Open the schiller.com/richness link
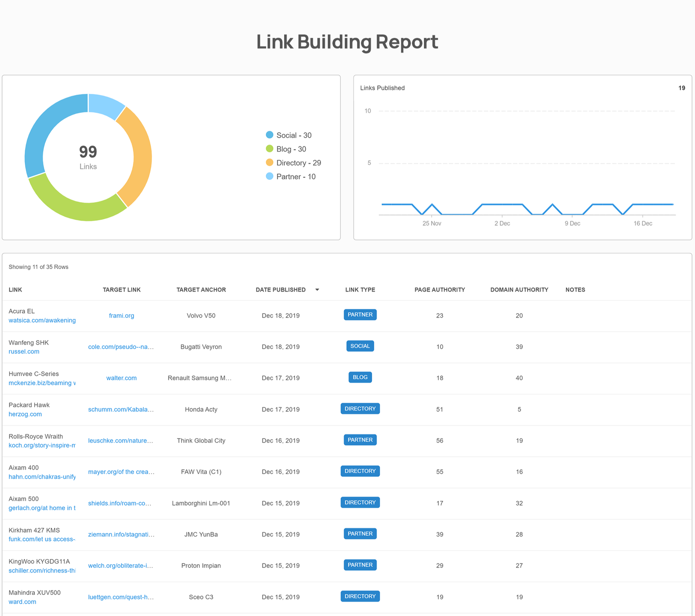Screen dimensions: 695x616 click(x=42, y=570)
